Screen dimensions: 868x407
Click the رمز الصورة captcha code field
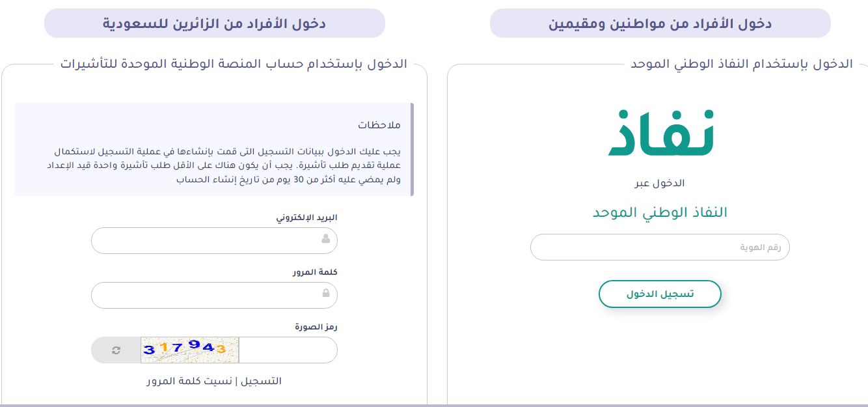pos(288,350)
